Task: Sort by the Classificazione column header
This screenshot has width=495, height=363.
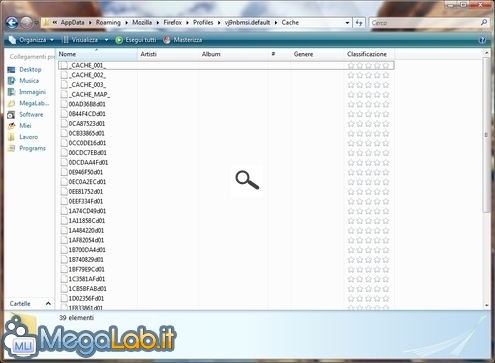Action: (369, 54)
